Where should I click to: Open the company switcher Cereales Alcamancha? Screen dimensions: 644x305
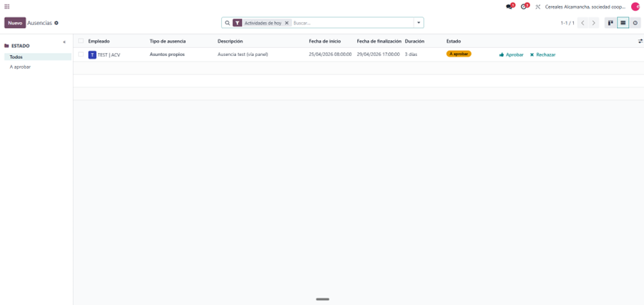click(x=584, y=6)
